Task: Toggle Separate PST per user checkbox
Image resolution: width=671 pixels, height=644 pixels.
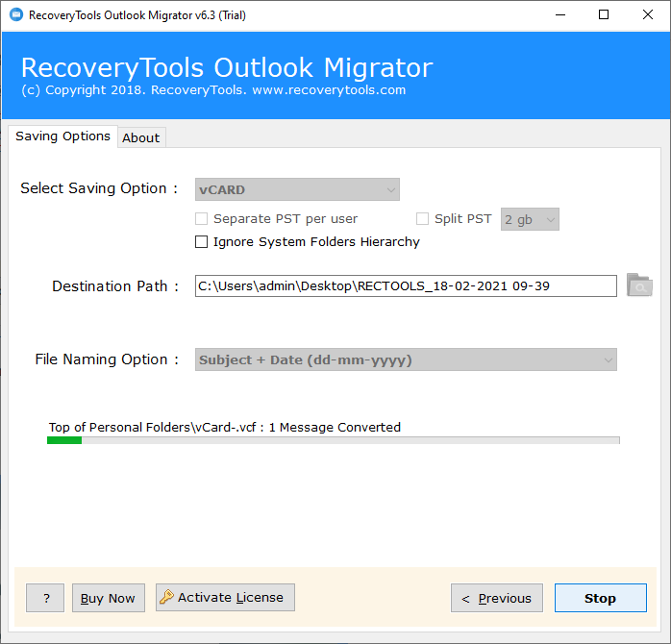Action: click(x=201, y=218)
